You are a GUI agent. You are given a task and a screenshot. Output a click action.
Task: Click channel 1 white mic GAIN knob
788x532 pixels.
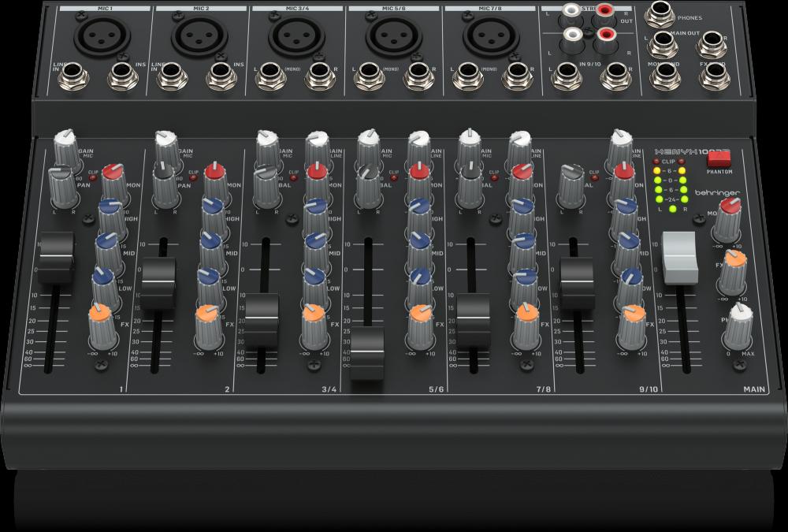click(65, 140)
